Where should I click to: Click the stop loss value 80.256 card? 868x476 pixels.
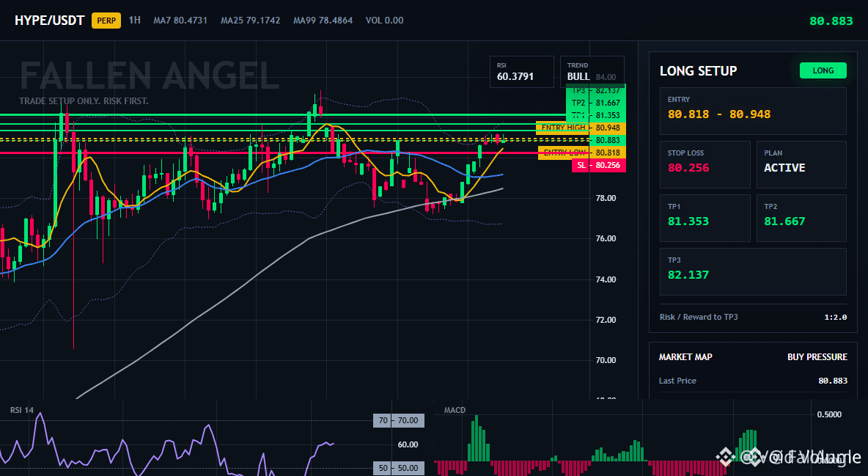[705, 164]
